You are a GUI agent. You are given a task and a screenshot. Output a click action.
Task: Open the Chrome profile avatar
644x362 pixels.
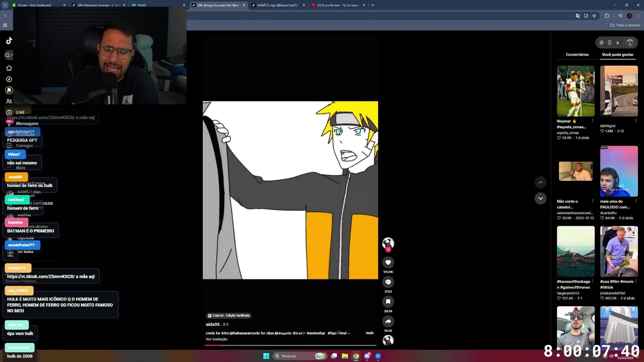click(629, 16)
